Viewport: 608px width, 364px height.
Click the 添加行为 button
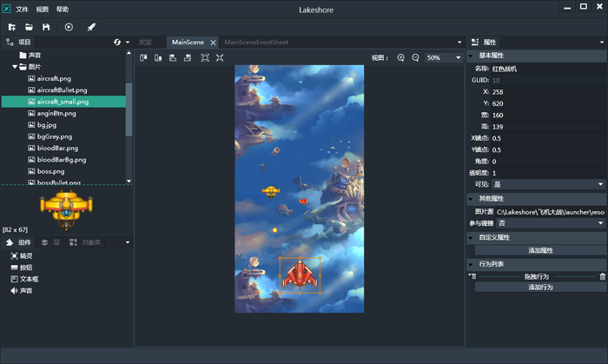tap(540, 287)
